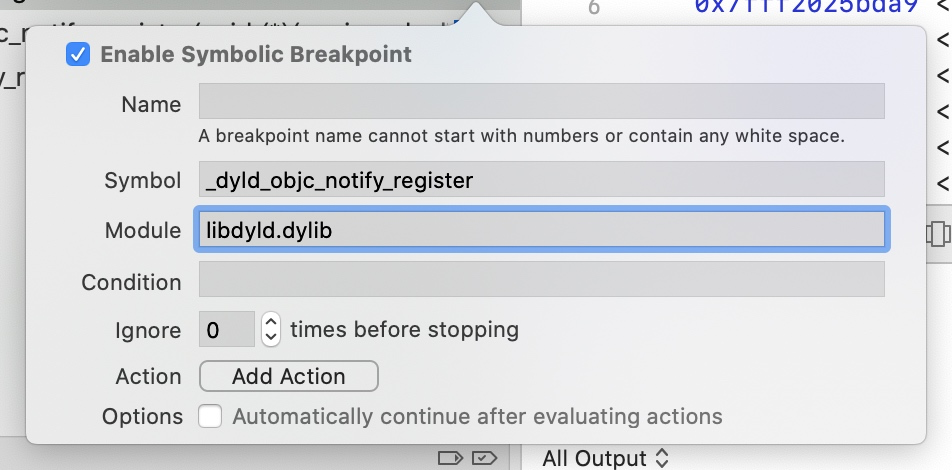Increase ignore count with stepper up arrow
Viewport: 952px width, 470px height.
coord(271,321)
